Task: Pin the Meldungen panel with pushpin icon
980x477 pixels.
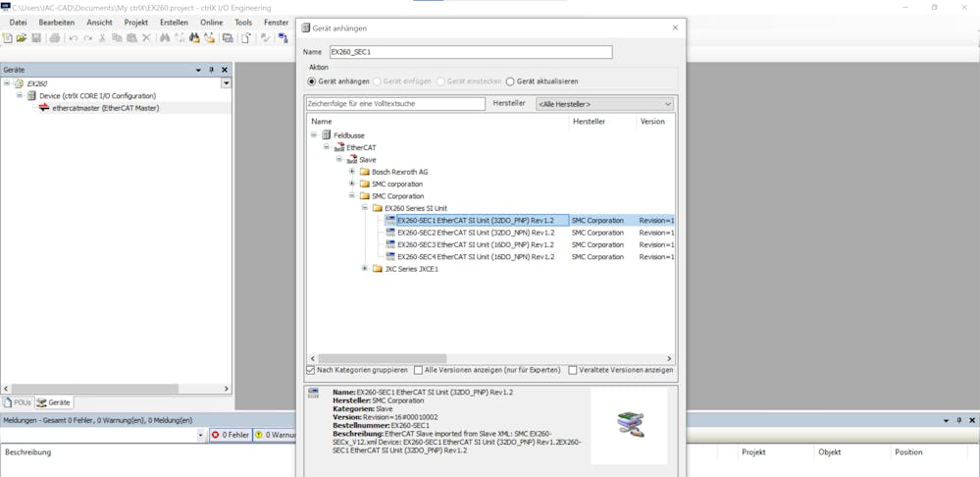Action: 958,421
